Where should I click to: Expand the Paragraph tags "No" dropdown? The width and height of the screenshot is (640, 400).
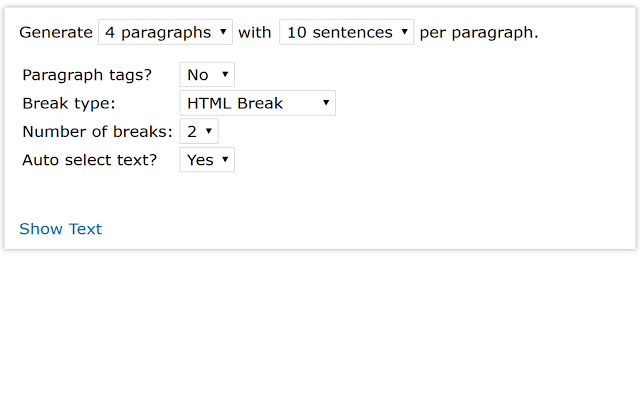(x=207, y=75)
